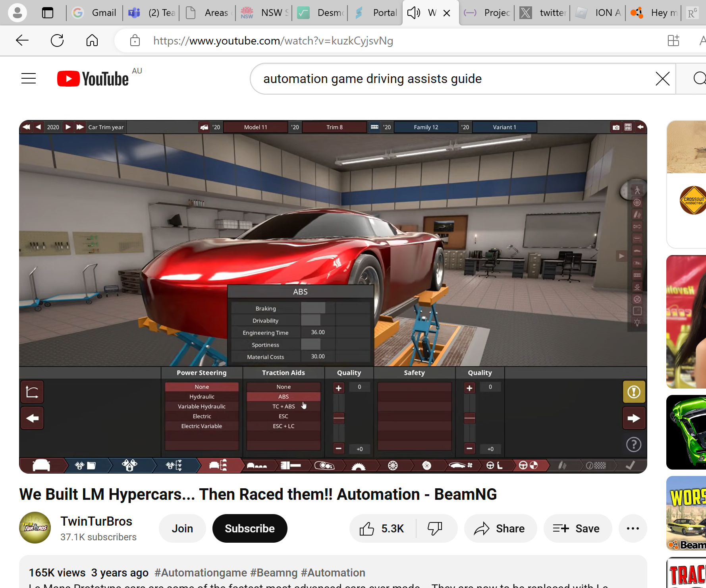Image resolution: width=706 pixels, height=588 pixels.
Task: Like the video with 5.3K likes
Action: point(383,528)
